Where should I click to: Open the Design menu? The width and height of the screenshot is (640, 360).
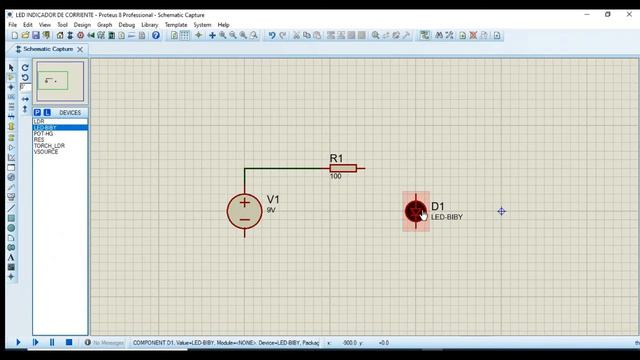82,25
